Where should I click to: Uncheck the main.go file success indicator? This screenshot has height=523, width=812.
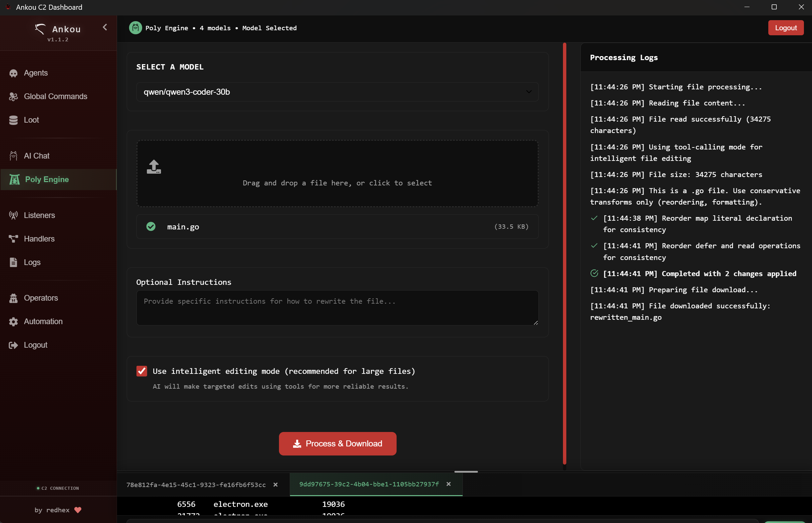151,226
